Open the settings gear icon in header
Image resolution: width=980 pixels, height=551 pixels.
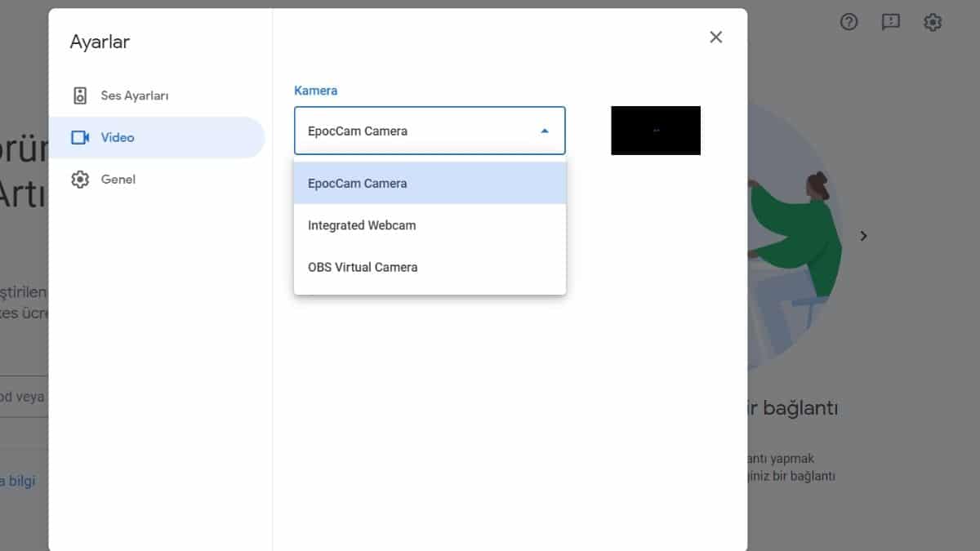click(933, 22)
